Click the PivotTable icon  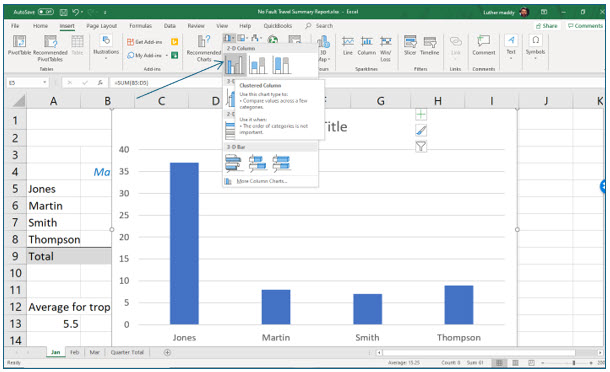point(19,45)
